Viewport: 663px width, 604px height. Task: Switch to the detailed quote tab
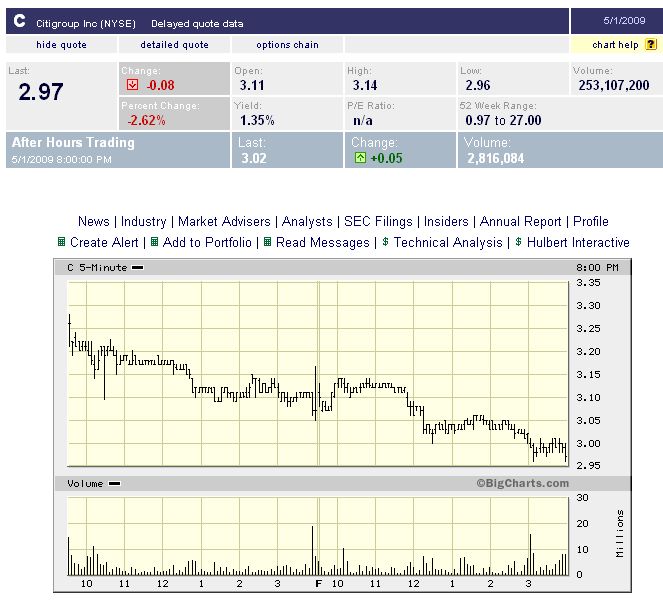point(174,45)
